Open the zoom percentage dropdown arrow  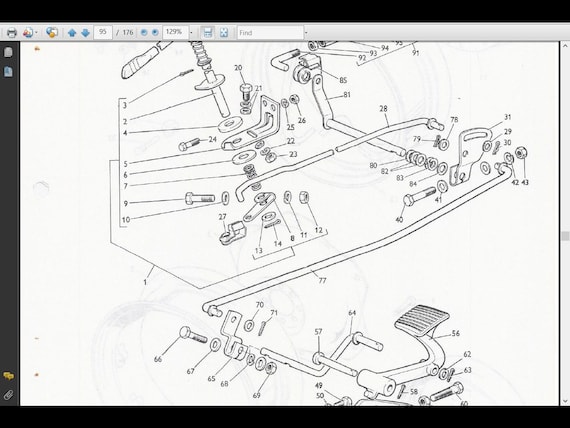click(192, 32)
